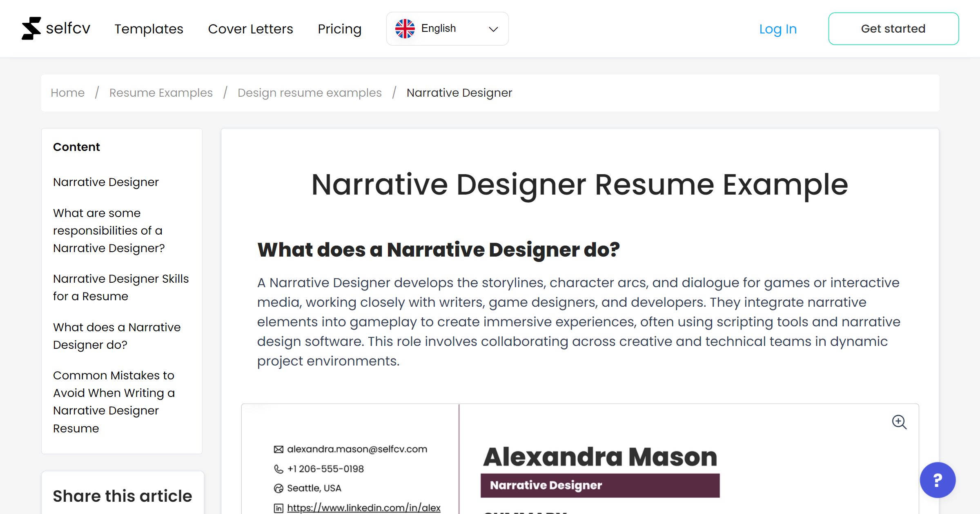Expand the English language dropdown
This screenshot has height=514, width=980.
pos(493,29)
